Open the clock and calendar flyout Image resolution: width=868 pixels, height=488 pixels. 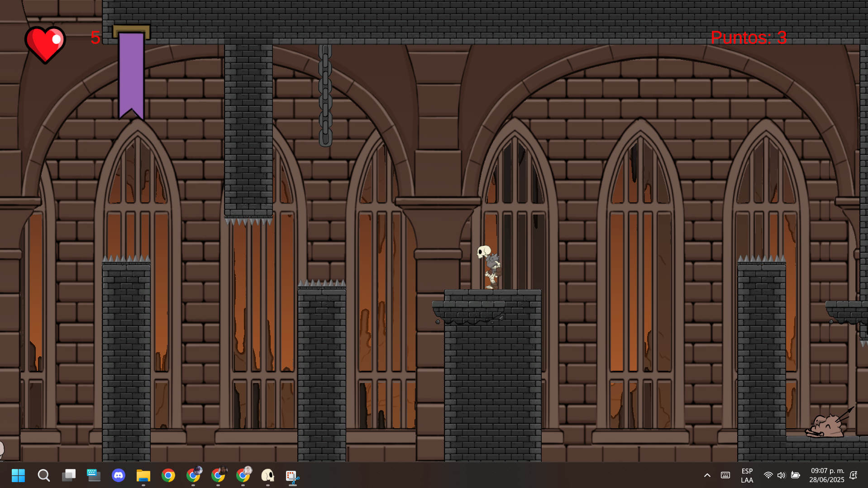(x=827, y=475)
